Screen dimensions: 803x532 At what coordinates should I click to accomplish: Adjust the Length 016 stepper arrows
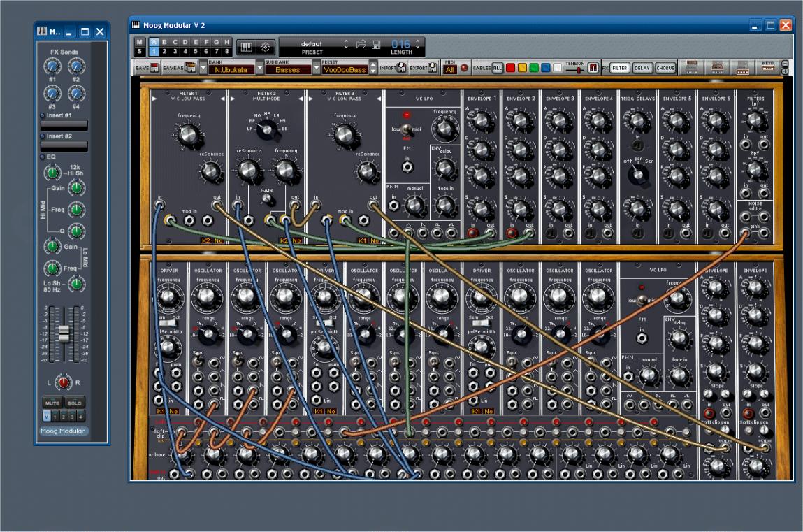pos(418,45)
